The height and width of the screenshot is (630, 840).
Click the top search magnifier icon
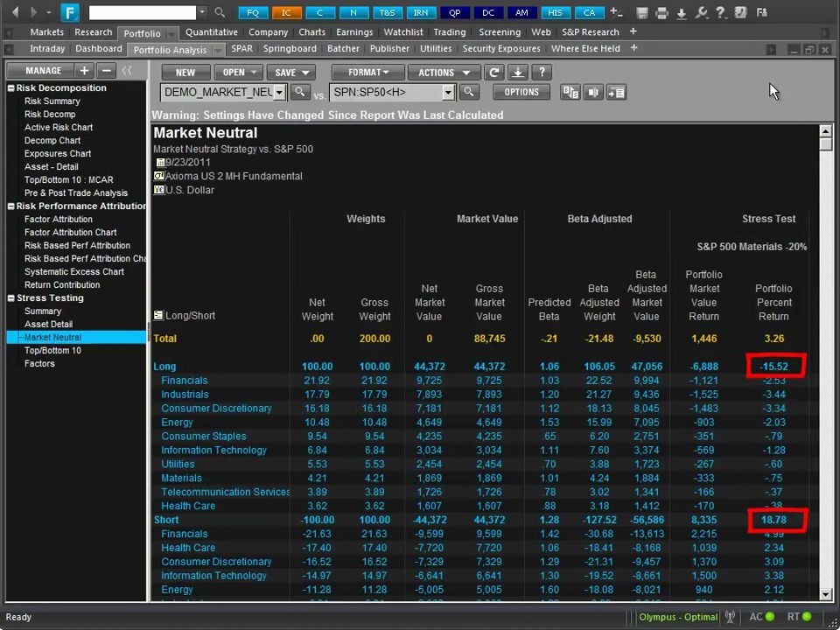[x=220, y=11]
